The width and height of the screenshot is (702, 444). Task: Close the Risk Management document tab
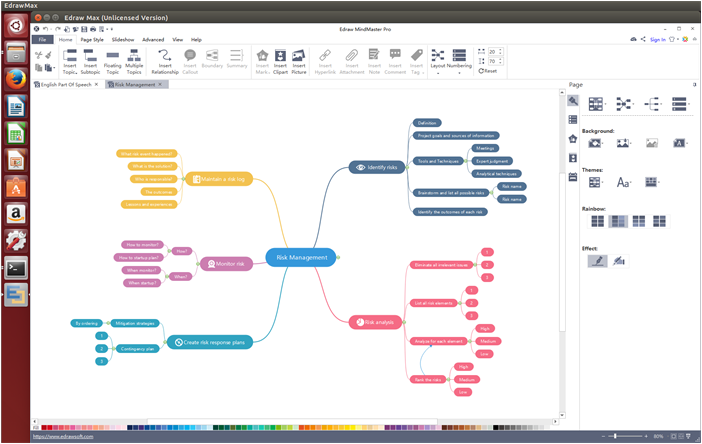[160, 84]
